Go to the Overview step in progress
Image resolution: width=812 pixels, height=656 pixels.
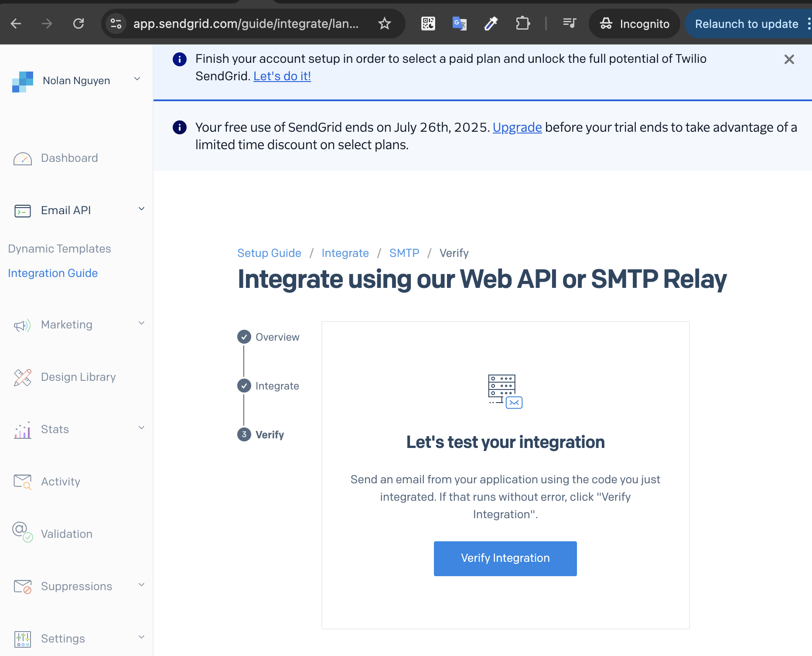click(277, 337)
